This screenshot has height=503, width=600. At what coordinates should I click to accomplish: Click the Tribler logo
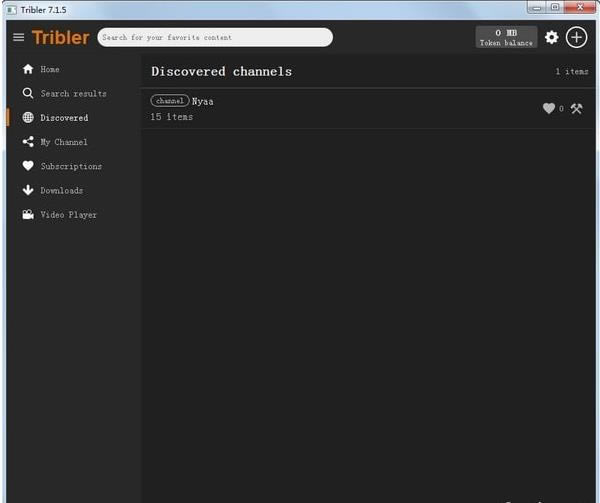[61, 37]
